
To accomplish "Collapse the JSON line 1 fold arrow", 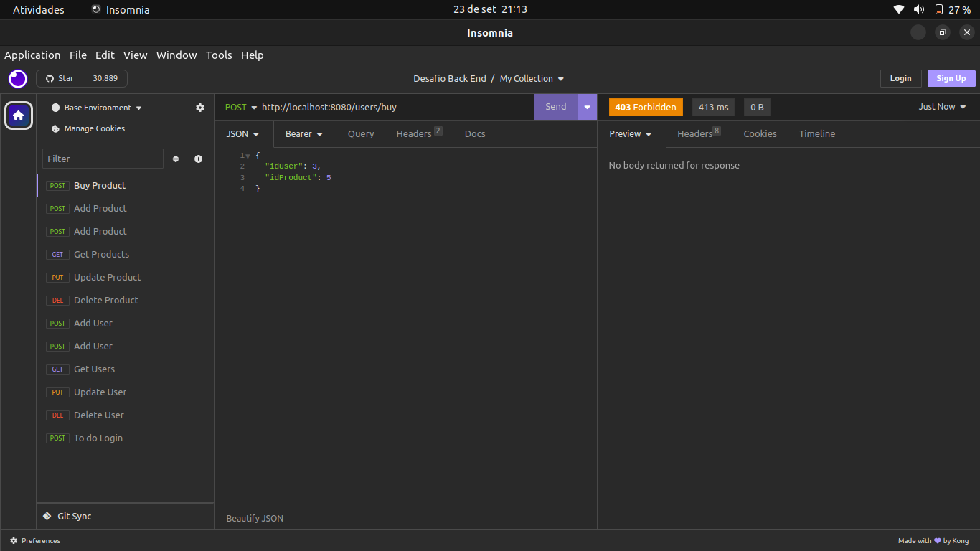I will pyautogui.click(x=248, y=156).
